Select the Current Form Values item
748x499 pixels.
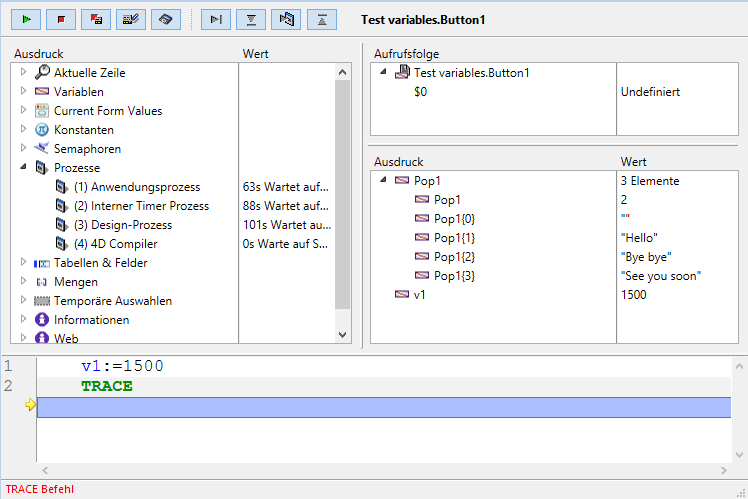(x=107, y=111)
